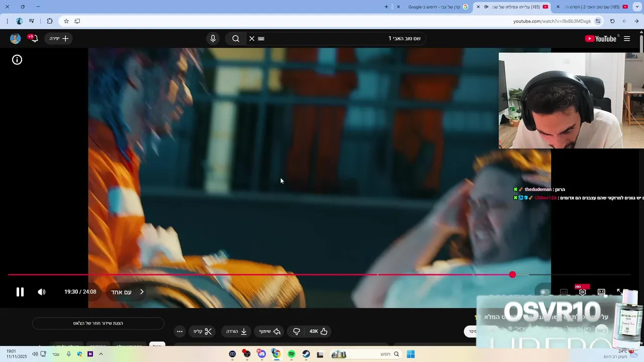Open Chrome from the taskbar

coord(276,354)
